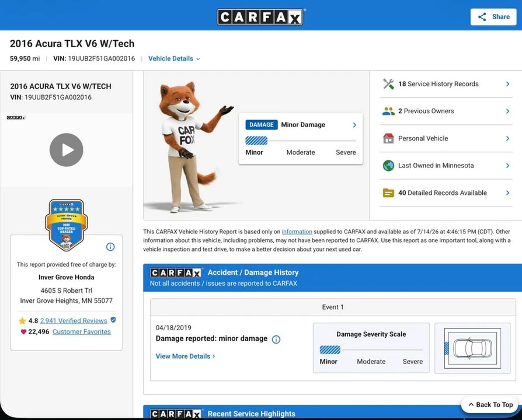Expand the Detailed Records Available chevron
The image size is (522, 420).
click(507, 193)
